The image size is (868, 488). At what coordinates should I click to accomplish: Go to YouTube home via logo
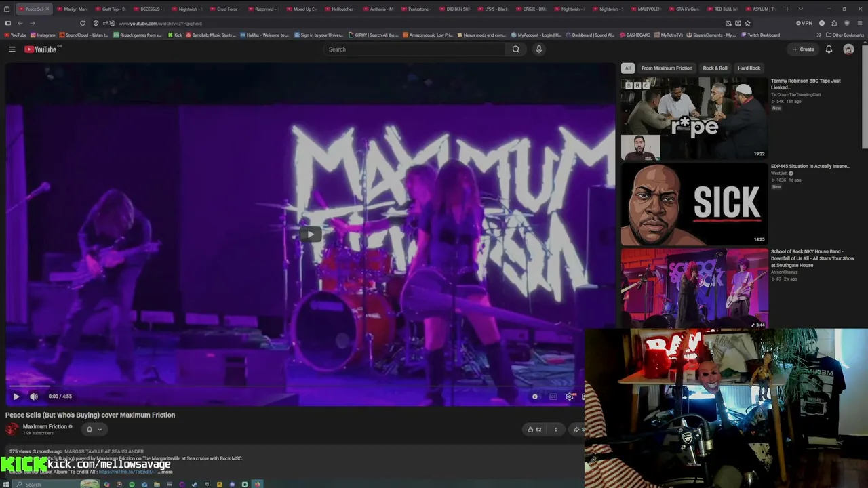pyautogui.click(x=41, y=49)
